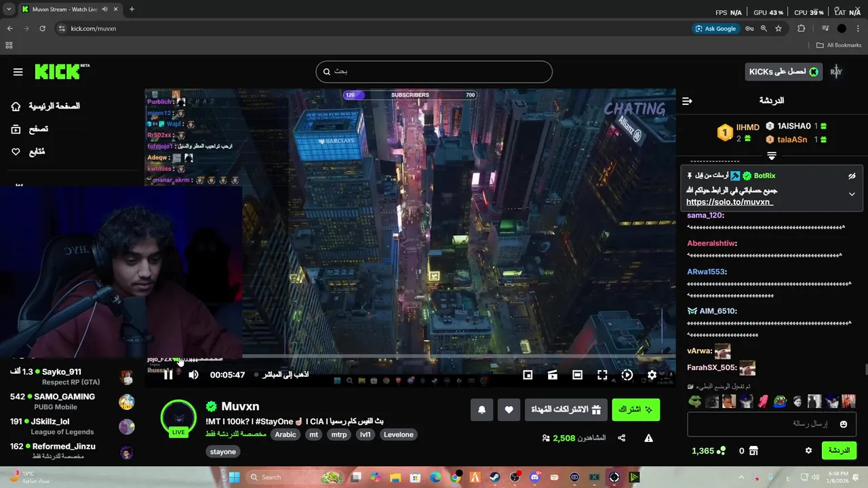Open Sayko_911 recommended channel
The width and height of the screenshot is (868, 488).
[x=72, y=377]
